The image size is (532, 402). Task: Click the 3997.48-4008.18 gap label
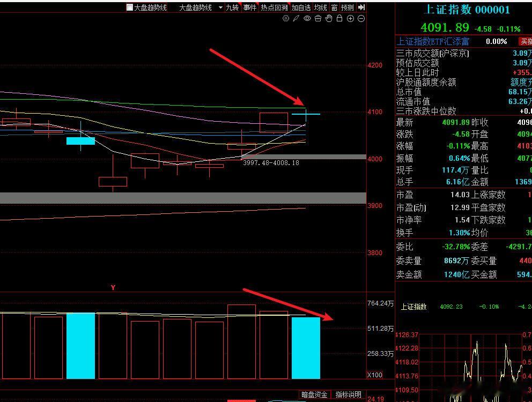(x=271, y=163)
